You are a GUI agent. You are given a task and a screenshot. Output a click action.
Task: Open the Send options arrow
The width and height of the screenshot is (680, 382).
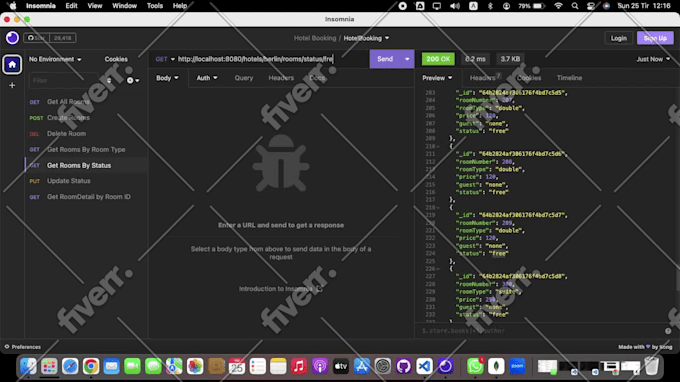(407, 59)
